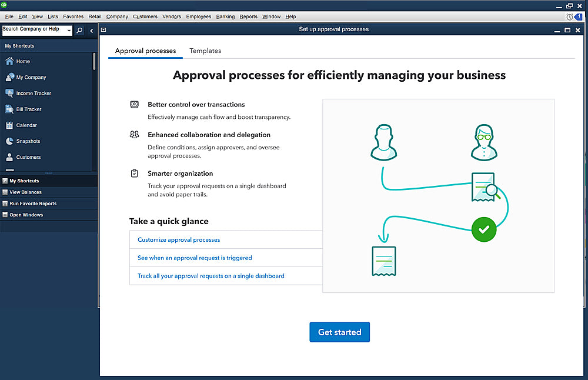Open Home from the shortcuts sidebar

[22, 61]
